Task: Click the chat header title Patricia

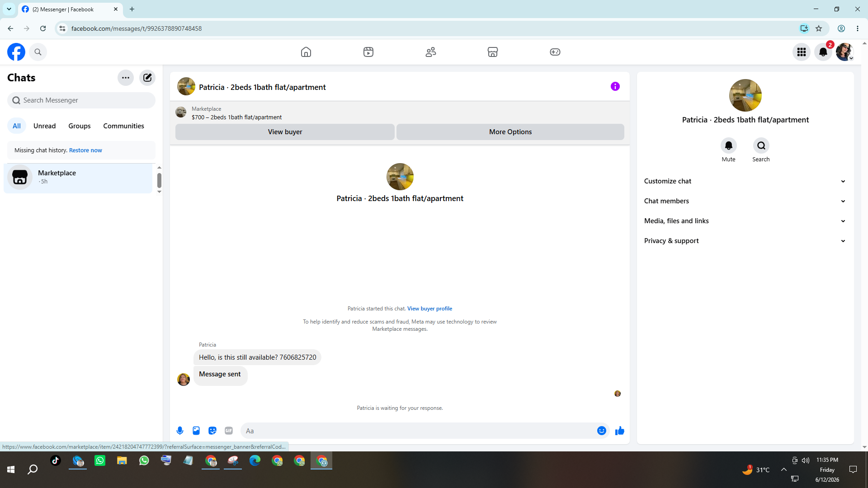Action: click(x=262, y=87)
